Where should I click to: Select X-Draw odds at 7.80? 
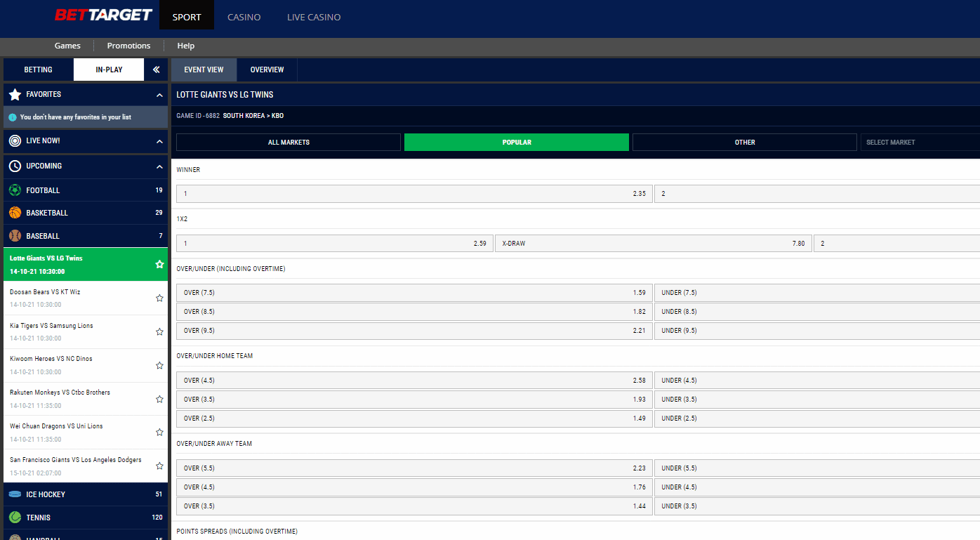(x=653, y=244)
